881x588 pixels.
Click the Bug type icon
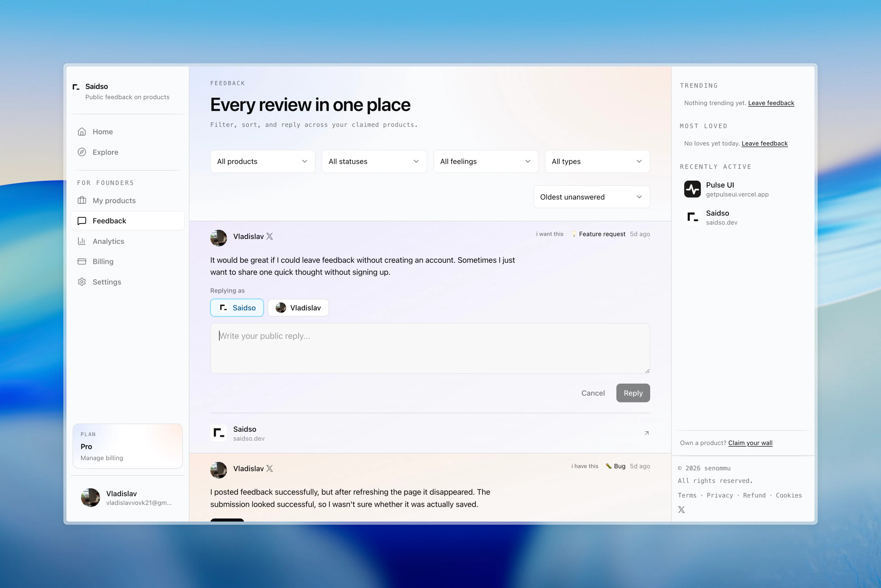(609, 466)
